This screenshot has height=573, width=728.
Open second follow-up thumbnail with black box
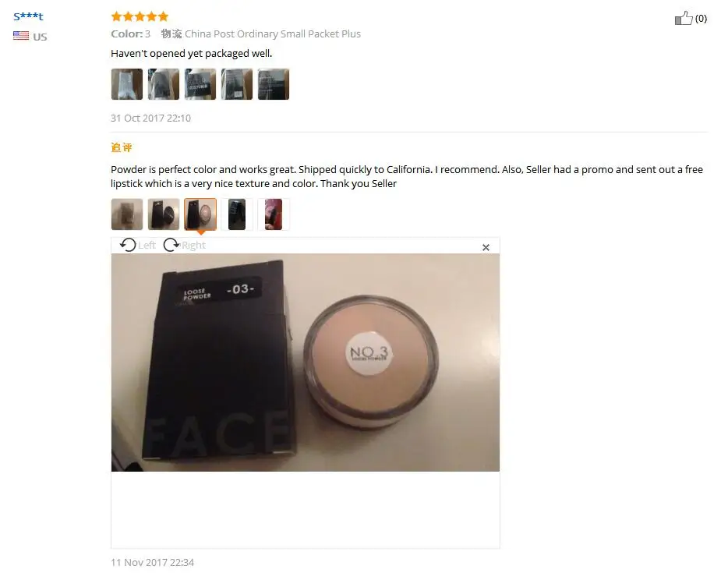164,214
